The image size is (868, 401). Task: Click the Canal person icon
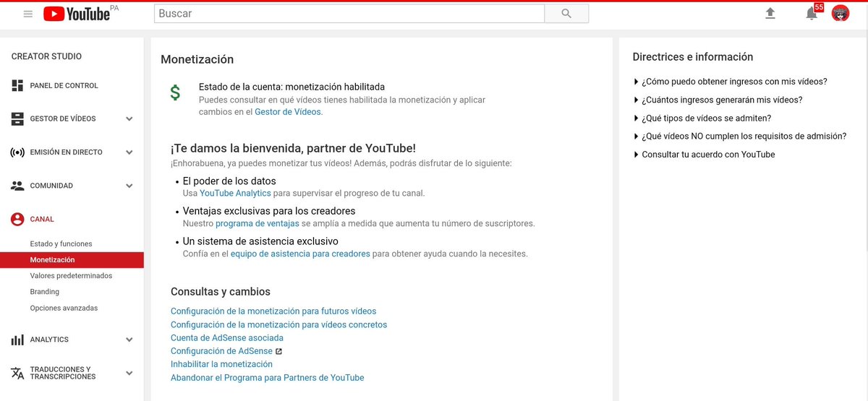point(17,219)
